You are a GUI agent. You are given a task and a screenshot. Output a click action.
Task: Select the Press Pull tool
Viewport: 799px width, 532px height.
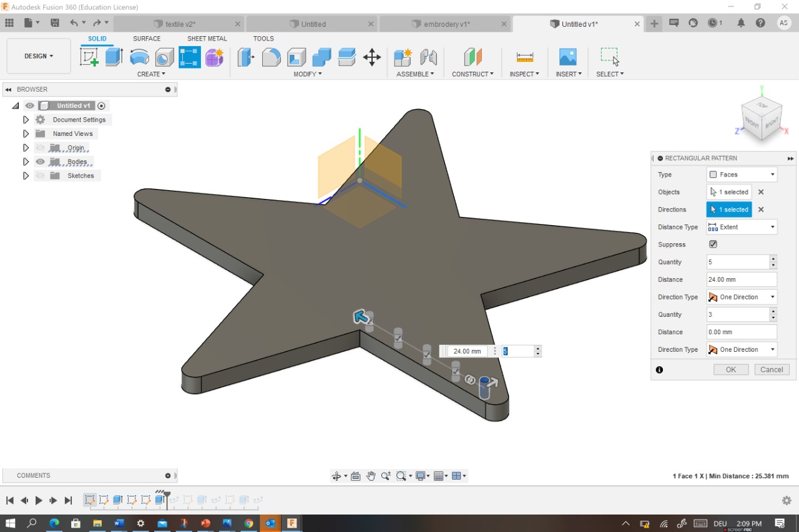point(246,57)
